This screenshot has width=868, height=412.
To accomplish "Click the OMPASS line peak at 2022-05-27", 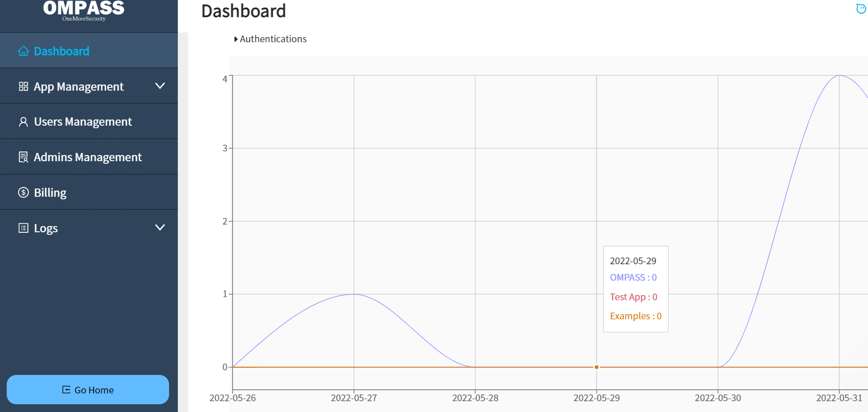I will pos(354,294).
